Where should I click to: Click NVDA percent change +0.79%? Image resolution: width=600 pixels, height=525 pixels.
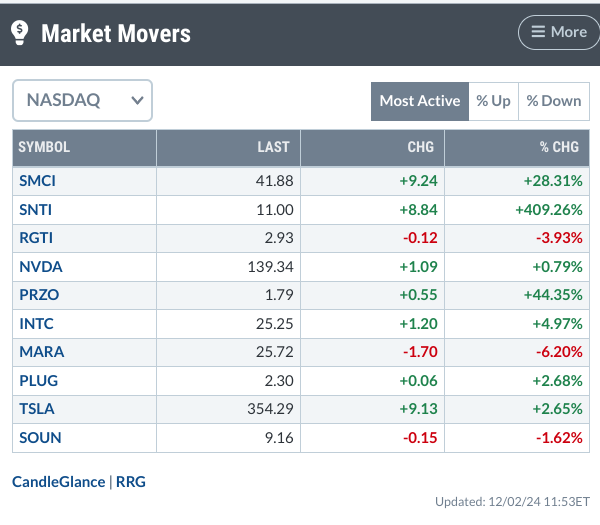point(558,267)
